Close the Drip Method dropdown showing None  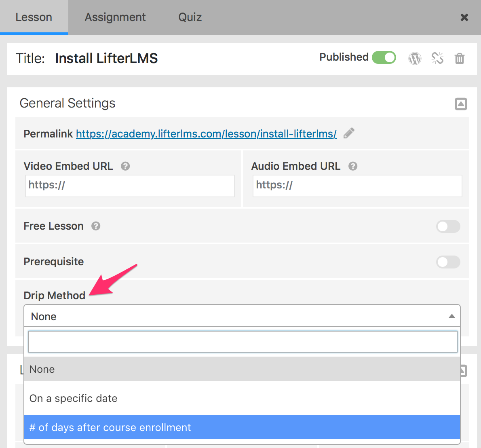coord(242,316)
